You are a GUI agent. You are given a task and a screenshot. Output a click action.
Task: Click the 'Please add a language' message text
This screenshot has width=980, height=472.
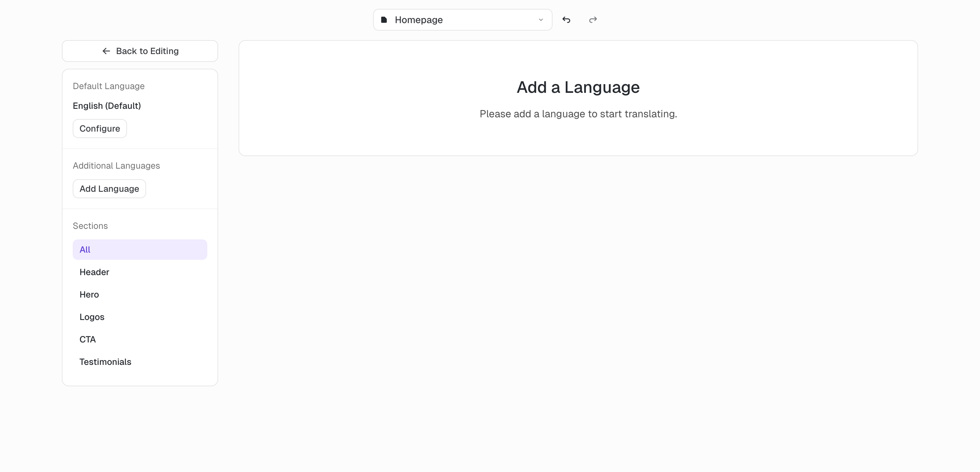(578, 114)
